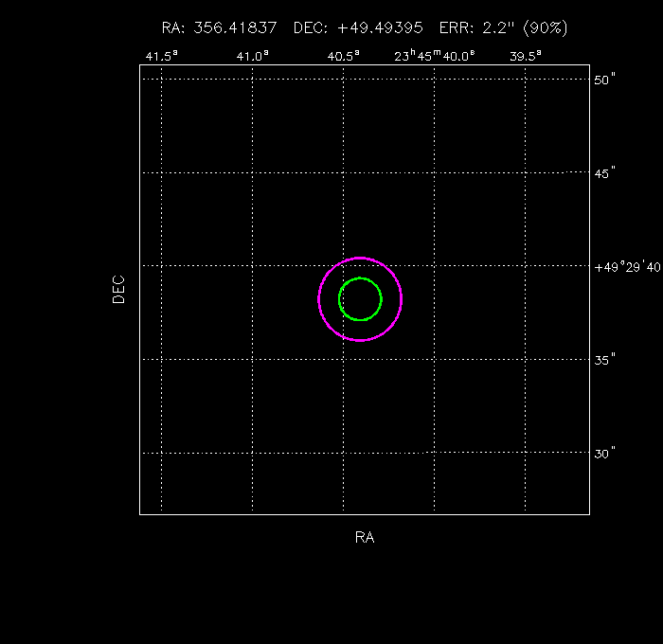Click the center of the green circle

[360, 299]
